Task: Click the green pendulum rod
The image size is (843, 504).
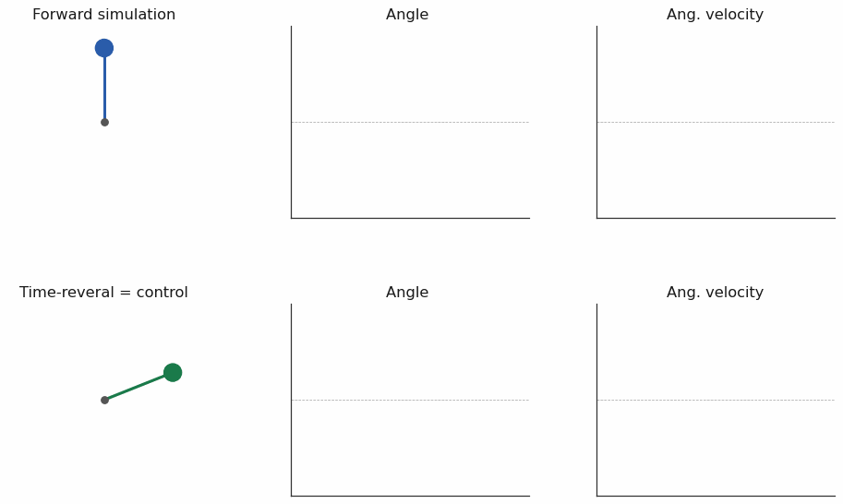Action: (137, 387)
